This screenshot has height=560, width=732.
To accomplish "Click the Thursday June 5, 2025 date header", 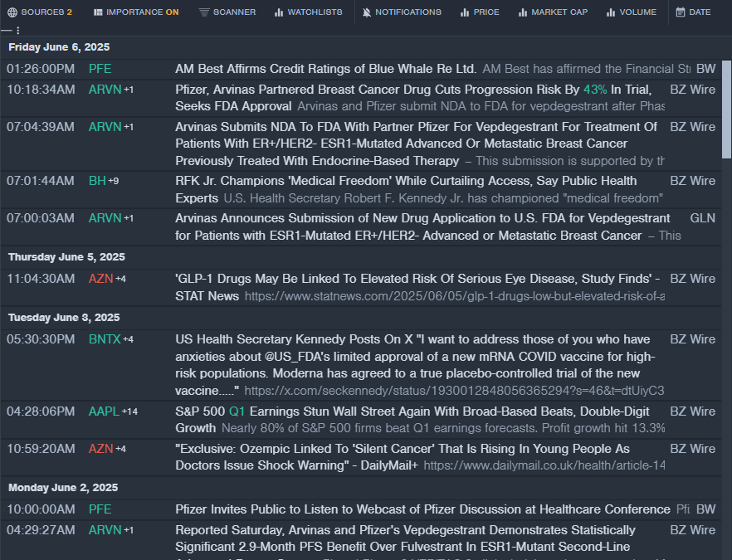I will [66, 257].
